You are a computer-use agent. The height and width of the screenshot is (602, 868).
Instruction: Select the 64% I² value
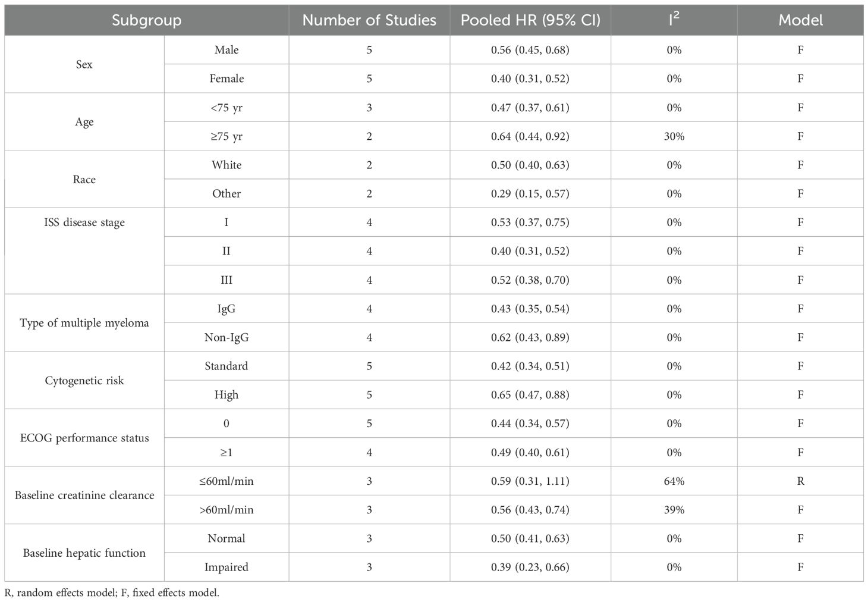tap(674, 481)
